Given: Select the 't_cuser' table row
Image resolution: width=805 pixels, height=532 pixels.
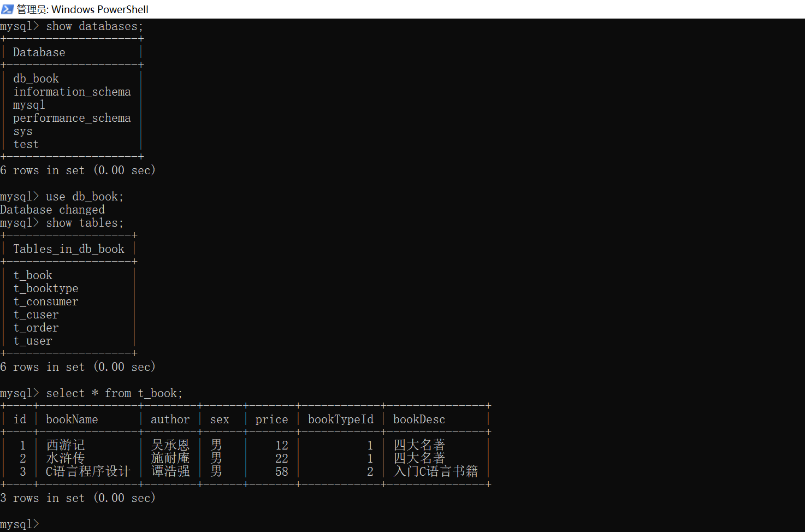Looking at the screenshot, I should (36, 315).
